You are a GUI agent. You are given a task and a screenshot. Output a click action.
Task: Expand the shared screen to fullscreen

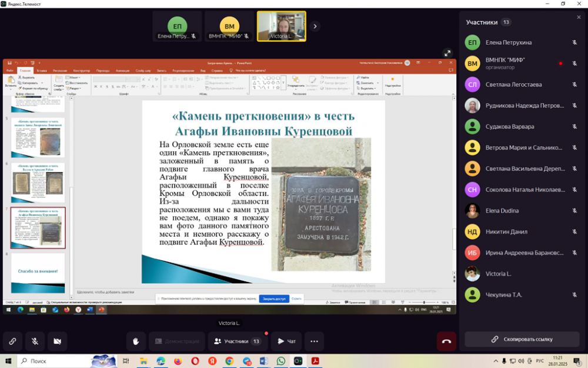coord(447,53)
